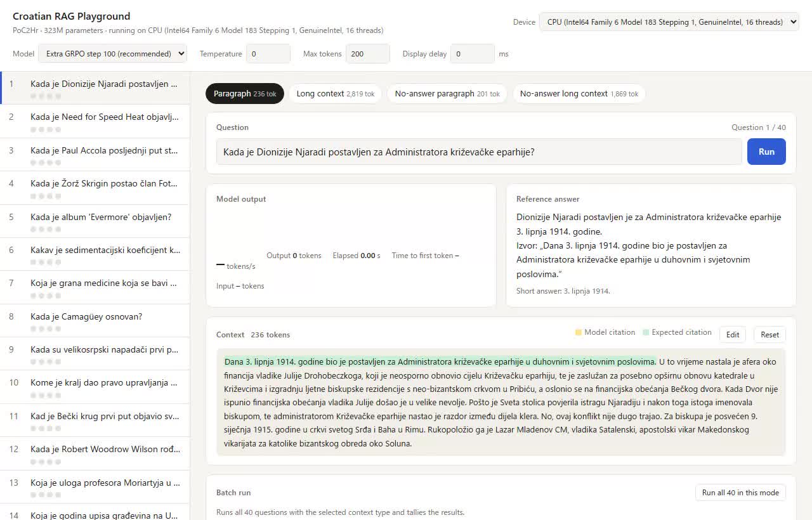
Task: Select question 1 about Dionizije Njaradi
Action: pos(95,88)
